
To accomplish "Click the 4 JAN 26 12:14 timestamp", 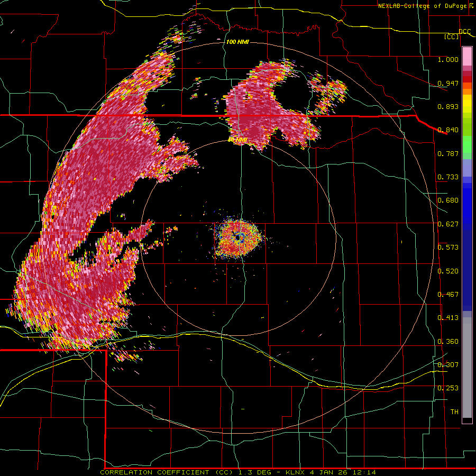I will 343,472.
